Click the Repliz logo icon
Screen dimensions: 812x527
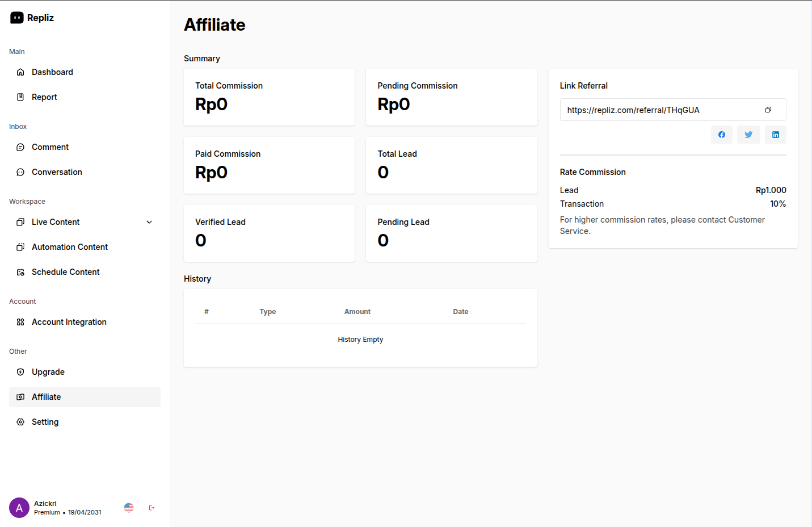point(17,18)
